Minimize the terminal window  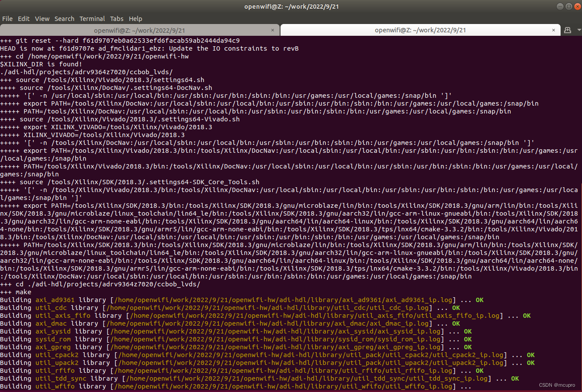[560, 6]
